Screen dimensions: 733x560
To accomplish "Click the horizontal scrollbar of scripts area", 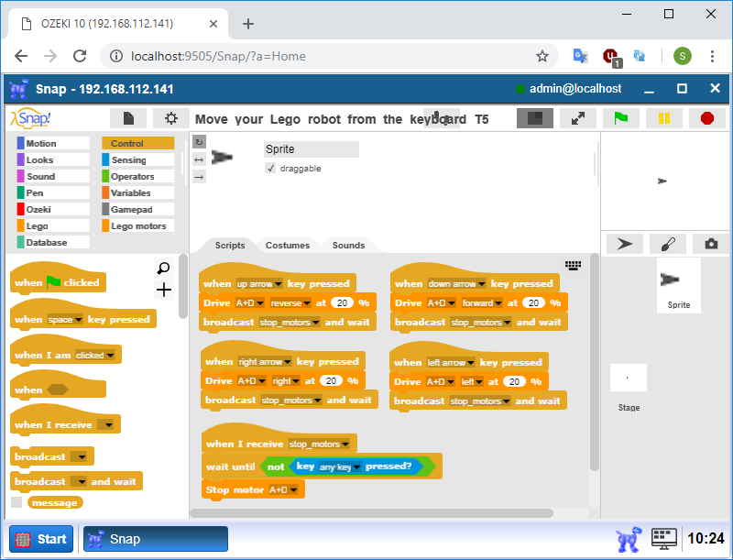I will pos(372,512).
